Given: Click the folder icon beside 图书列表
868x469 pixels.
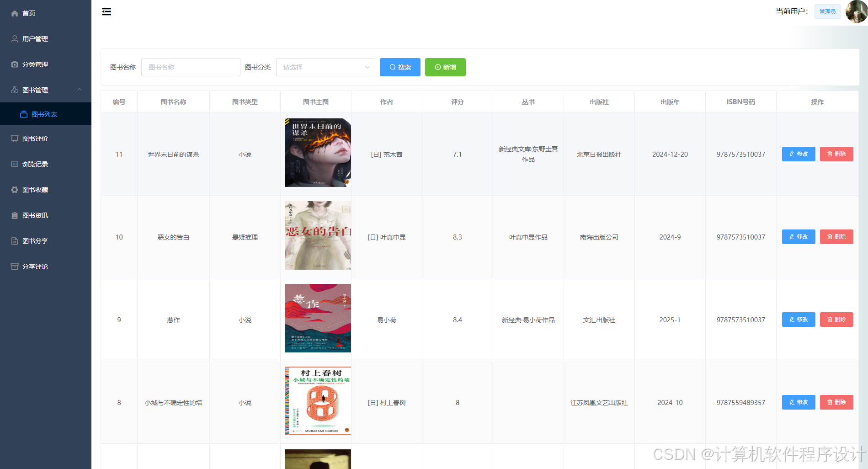Looking at the screenshot, I should (24, 114).
